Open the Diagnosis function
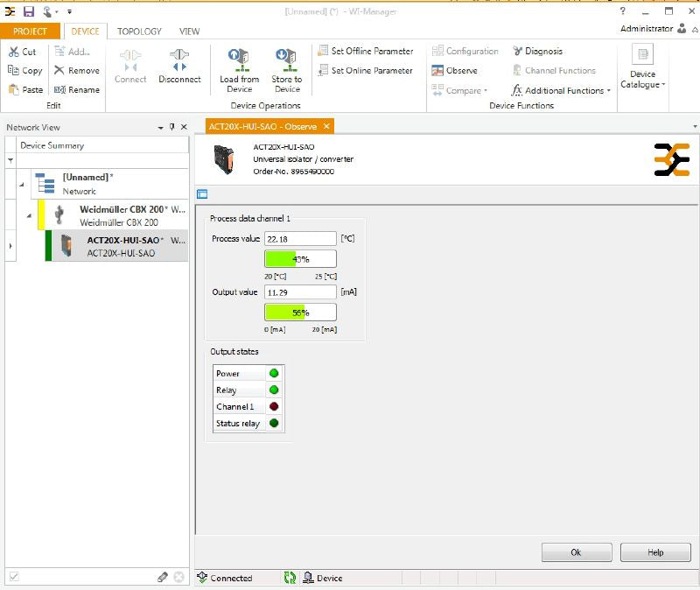700x590 pixels. 536,51
